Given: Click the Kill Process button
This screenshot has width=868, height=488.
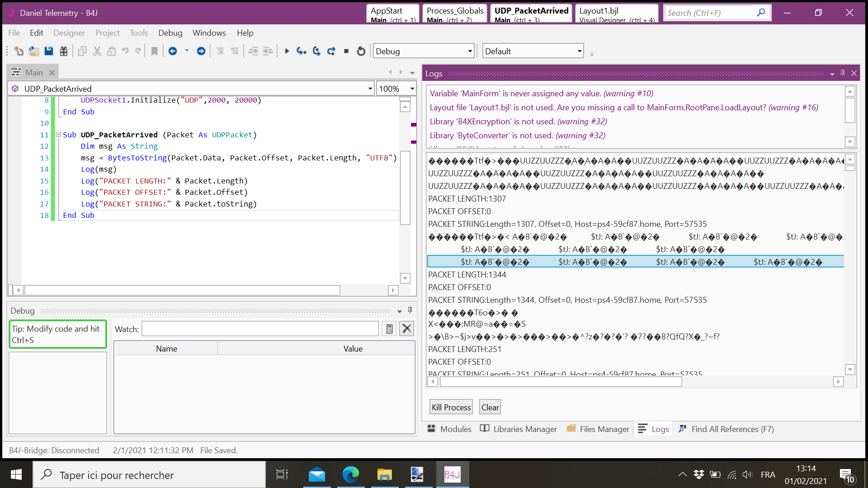Looking at the screenshot, I should 451,407.
